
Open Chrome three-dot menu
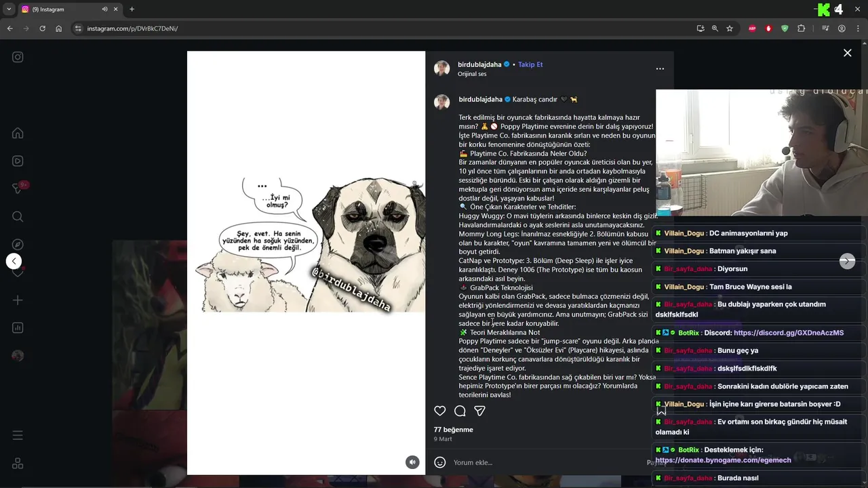coord(857,28)
